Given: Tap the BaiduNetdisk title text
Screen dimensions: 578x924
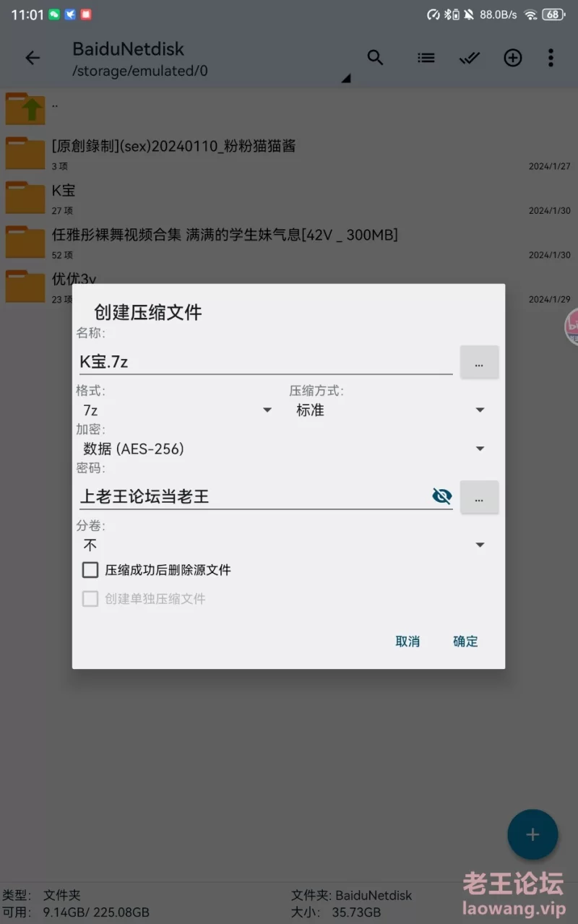Looking at the screenshot, I should tap(129, 49).
